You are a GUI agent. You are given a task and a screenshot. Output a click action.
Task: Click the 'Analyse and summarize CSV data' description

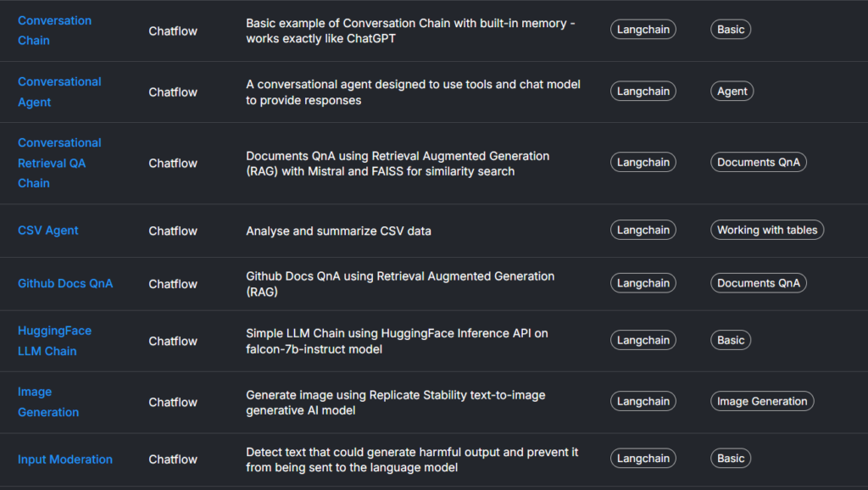[x=338, y=231]
